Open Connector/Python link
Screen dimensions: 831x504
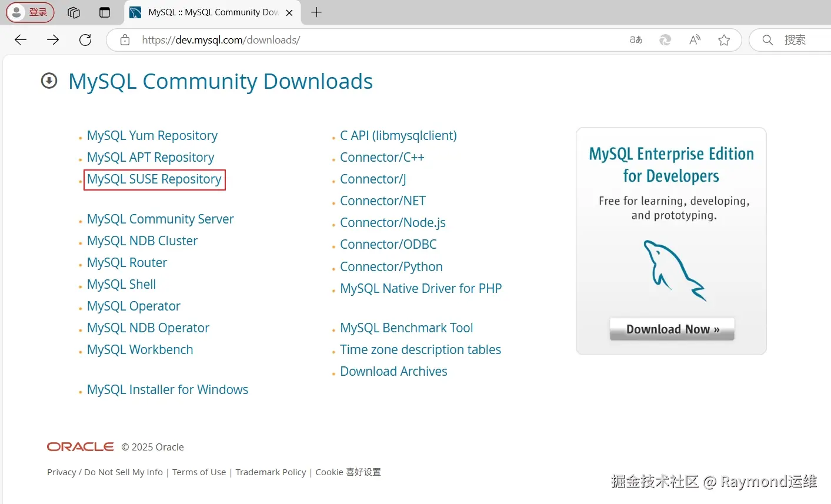click(391, 266)
